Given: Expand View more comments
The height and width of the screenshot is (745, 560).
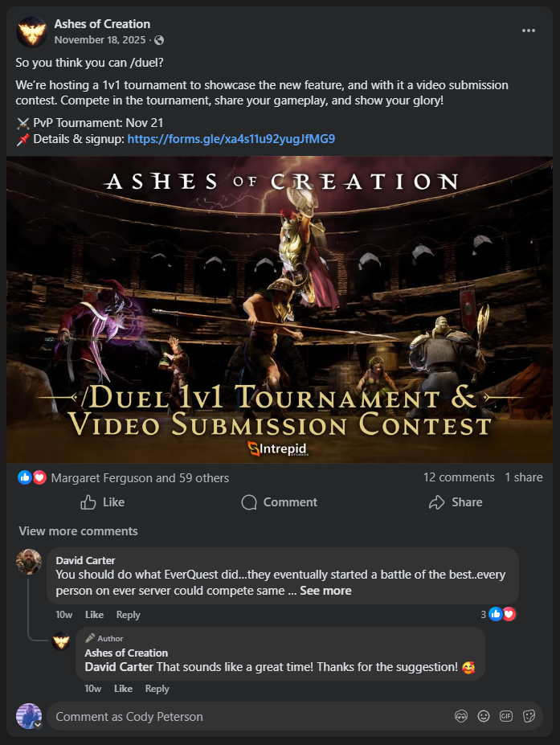Looking at the screenshot, I should 79,531.
